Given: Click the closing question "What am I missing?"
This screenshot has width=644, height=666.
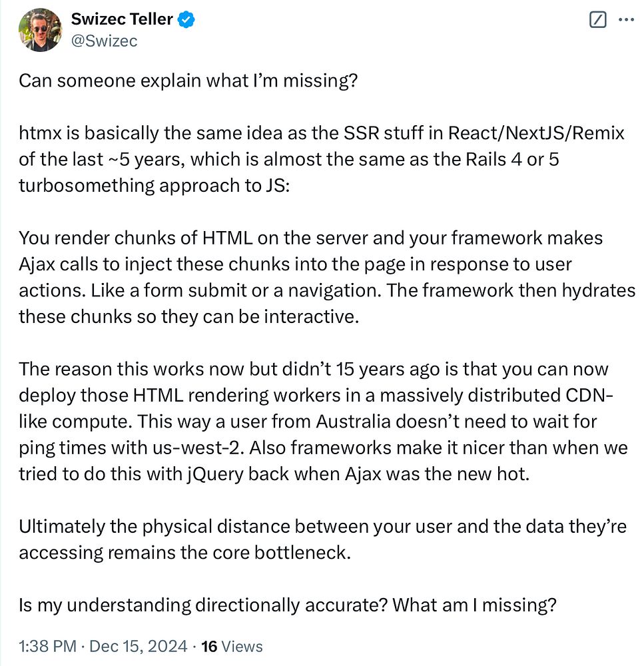Looking at the screenshot, I should pos(474,605).
